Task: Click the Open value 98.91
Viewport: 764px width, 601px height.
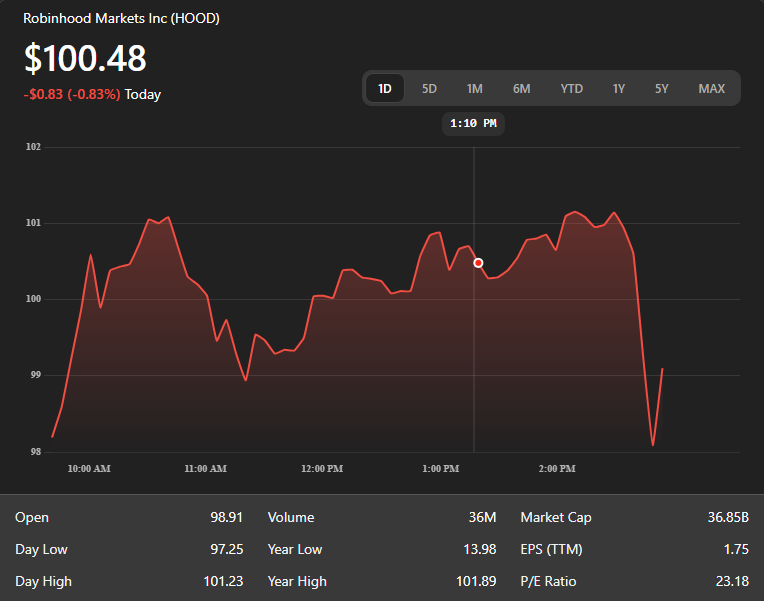Action: tap(227, 517)
